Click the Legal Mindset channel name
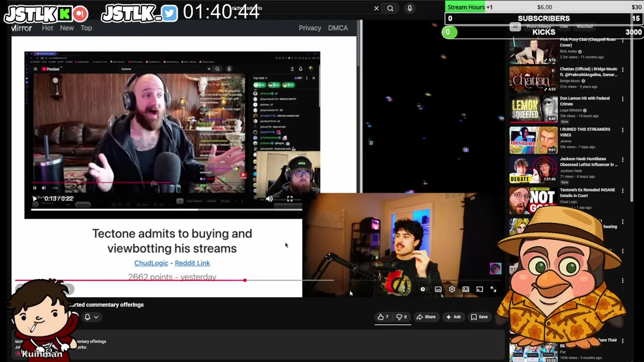644x362 pixels. pyautogui.click(x=571, y=110)
